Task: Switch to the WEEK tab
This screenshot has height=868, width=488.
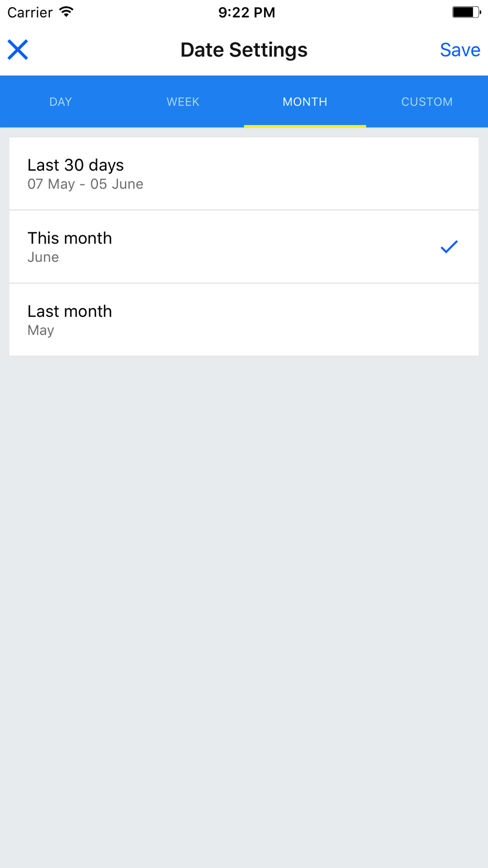Action: click(x=183, y=102)
